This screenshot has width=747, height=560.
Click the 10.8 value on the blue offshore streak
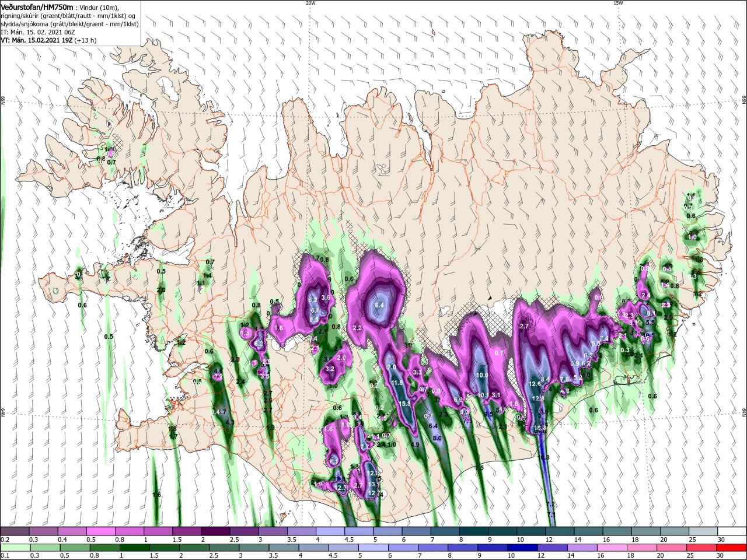pos(544,457)
